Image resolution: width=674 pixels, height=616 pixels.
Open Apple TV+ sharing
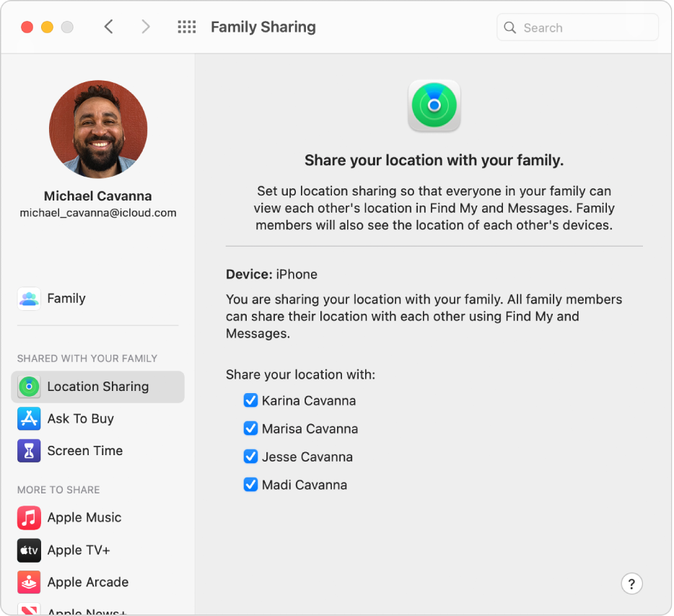[98, 550]
